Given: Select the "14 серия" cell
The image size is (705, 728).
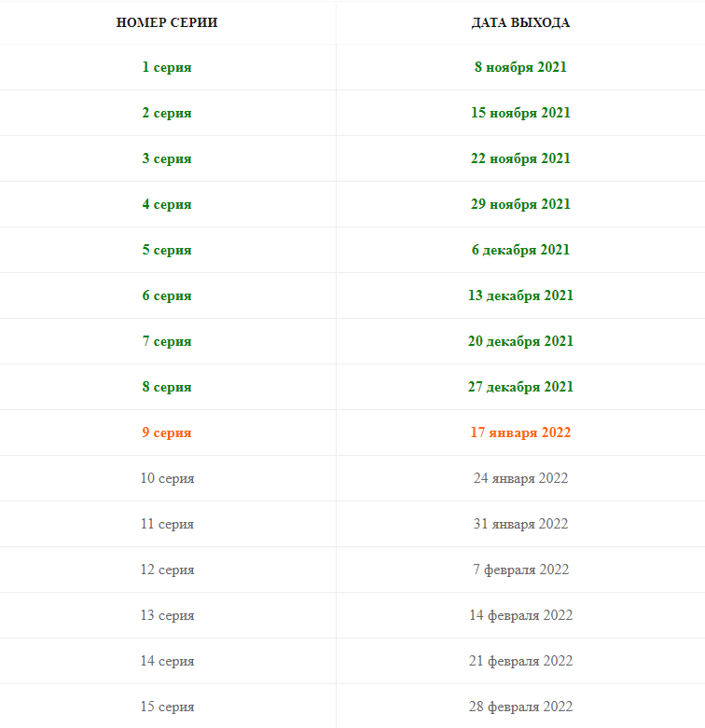Looking at the screenshot, I should point(167,661).
